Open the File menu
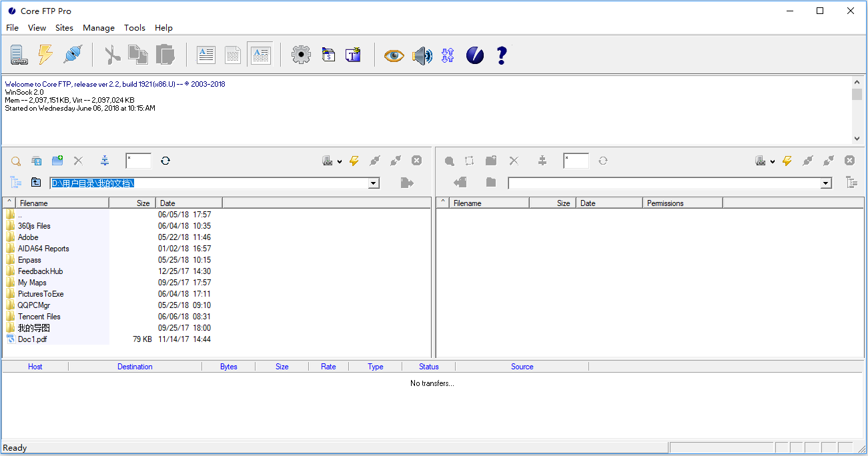This screenshot has height=456, width=868. [12, 28]
